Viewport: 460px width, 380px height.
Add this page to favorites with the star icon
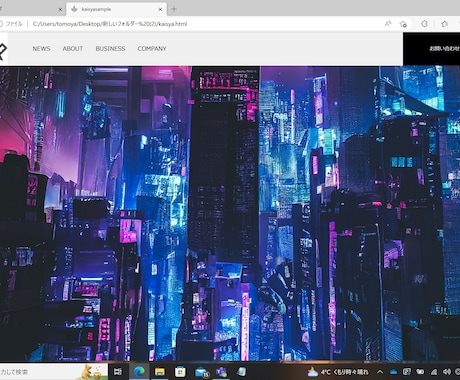point(403,24)
